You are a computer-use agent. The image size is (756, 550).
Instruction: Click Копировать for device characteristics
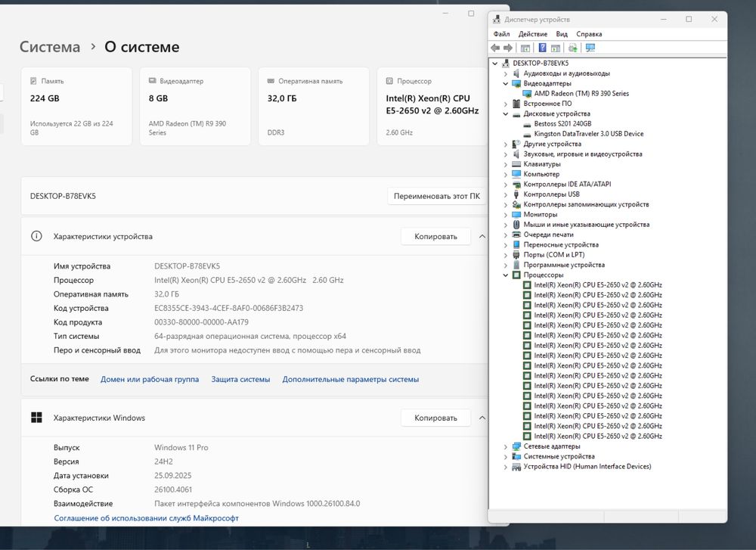[436, 236]
